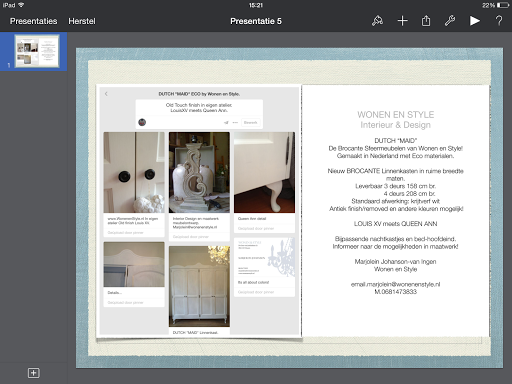Select LOUIS XV meets QUEEN ANN text
The image size is (512, 384).
coord(396,224)
